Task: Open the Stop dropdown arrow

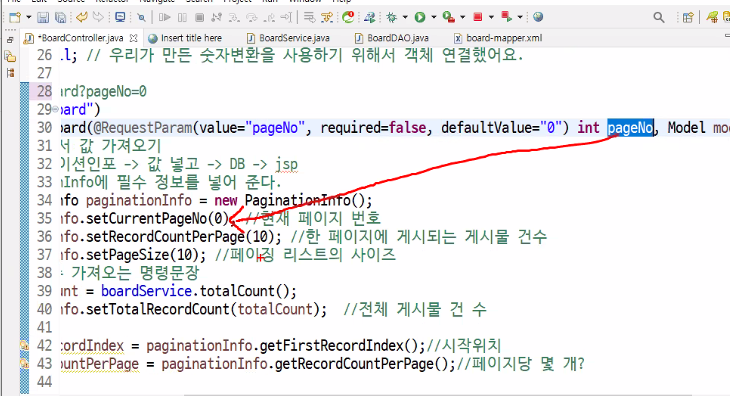Action: click(x=491, y=18)
